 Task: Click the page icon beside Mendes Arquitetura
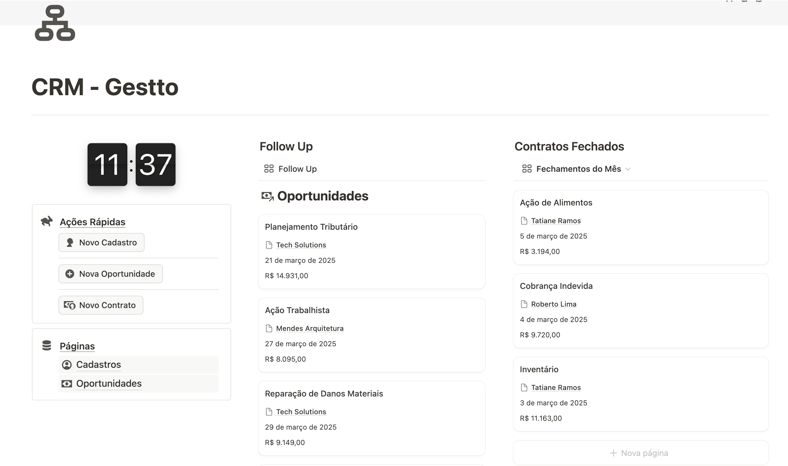(269, 328)
